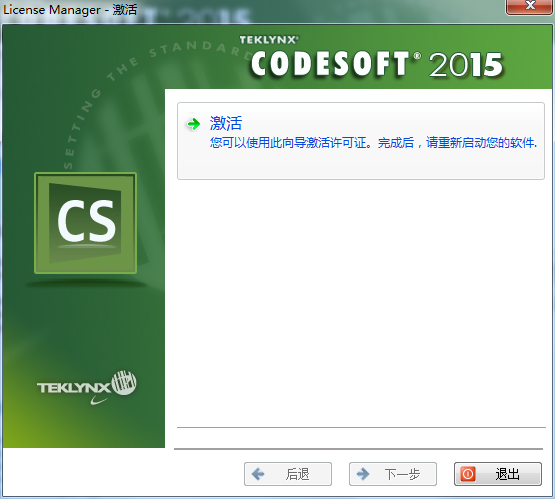Click the small TEKLYNX wordmark above CODESOFT
This screenshot has height=499, width=555.
coord(269,40)
